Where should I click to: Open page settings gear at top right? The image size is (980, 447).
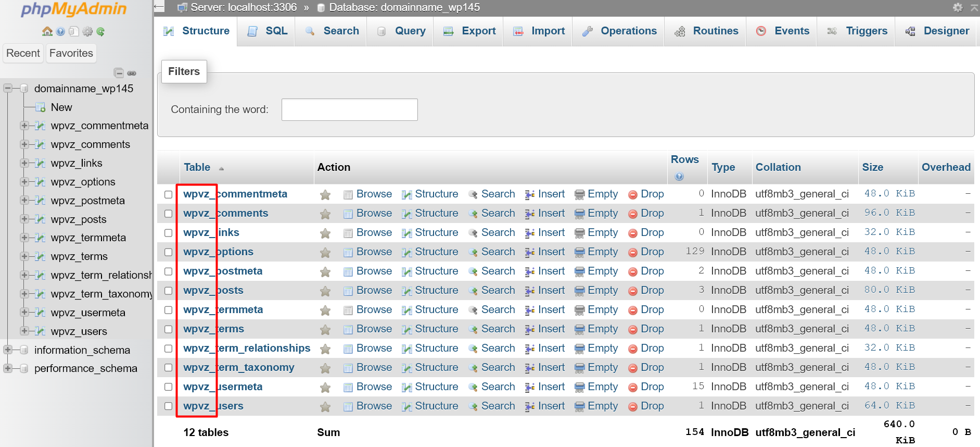(958, 7)
